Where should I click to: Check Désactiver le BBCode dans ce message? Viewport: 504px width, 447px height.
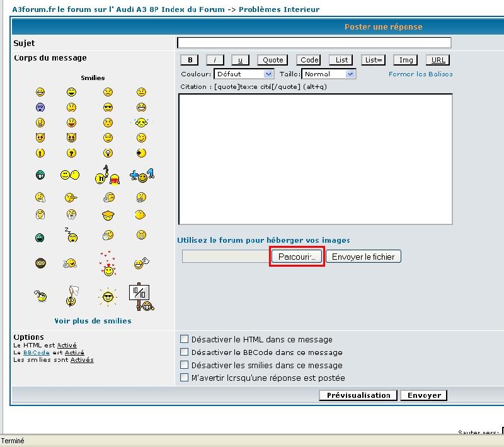(184, 352)
